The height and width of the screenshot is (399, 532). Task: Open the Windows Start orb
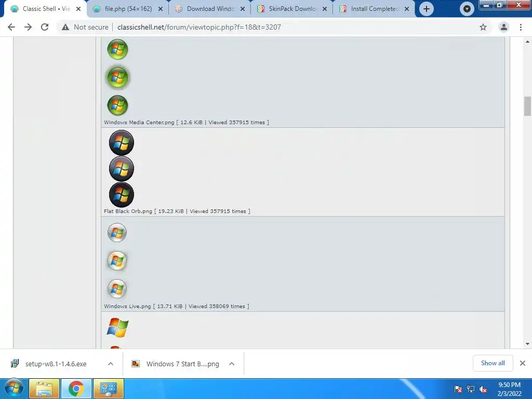click(x=14, y=389)
